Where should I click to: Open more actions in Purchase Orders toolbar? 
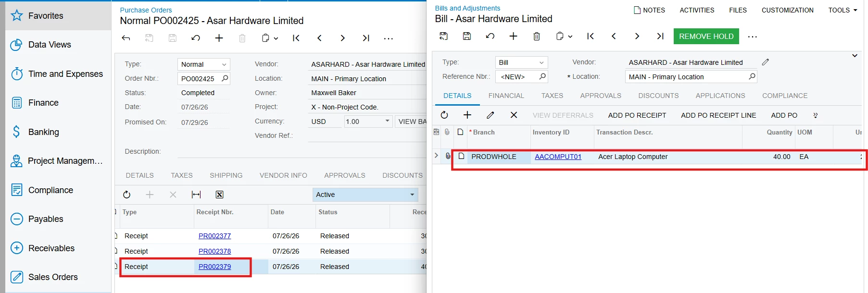pyautogui.click(x=389, y=38)
